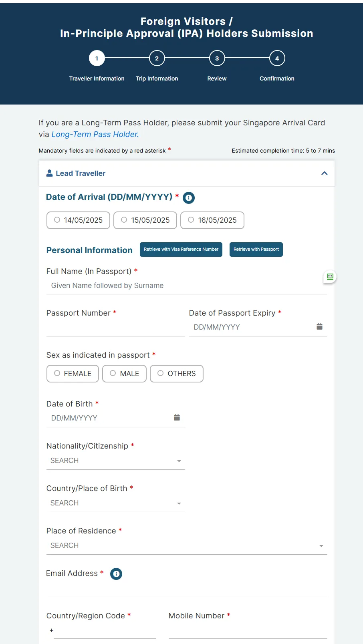Click the Email Address info icon
Image resolution: width=363 pixels, height=644 pixels.
click(116, 574)
